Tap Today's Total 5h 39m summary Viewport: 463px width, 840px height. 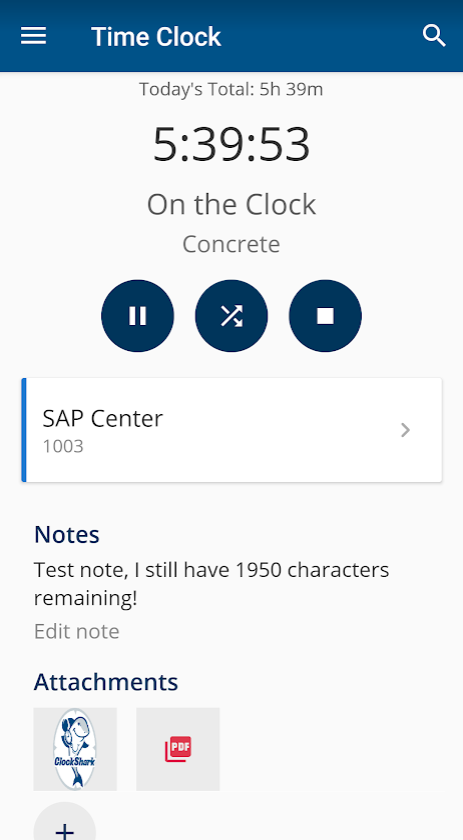coord(232,89)
